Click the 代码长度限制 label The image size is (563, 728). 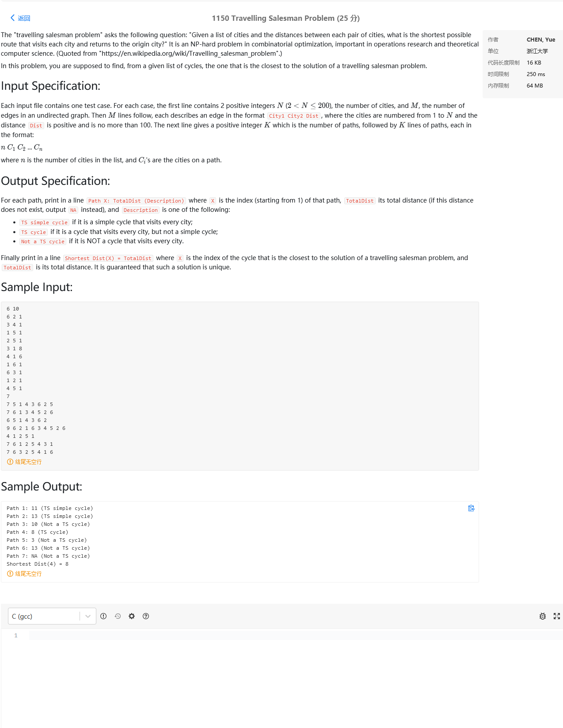[504, 62]
